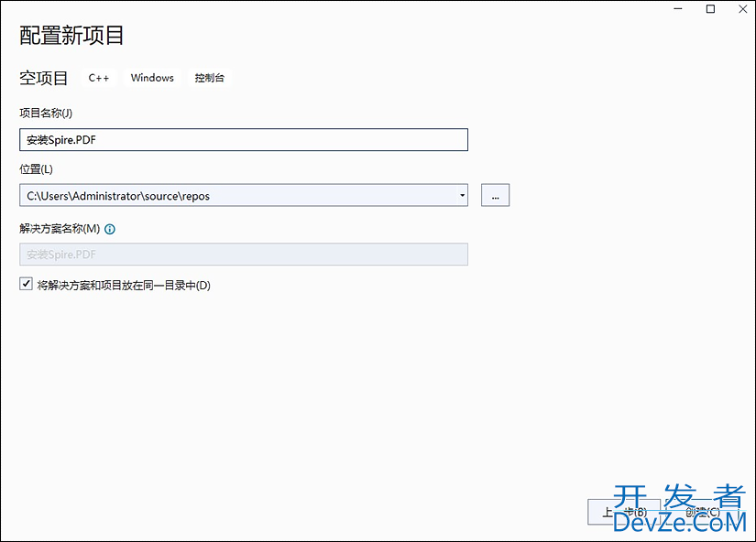Click the Windows tag

tap(152, 78)
